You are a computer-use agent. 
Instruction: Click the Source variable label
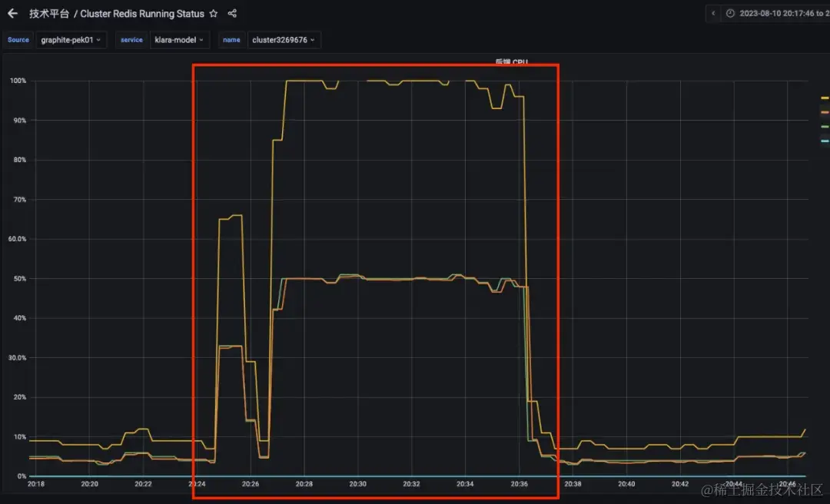tap(18, 40)
